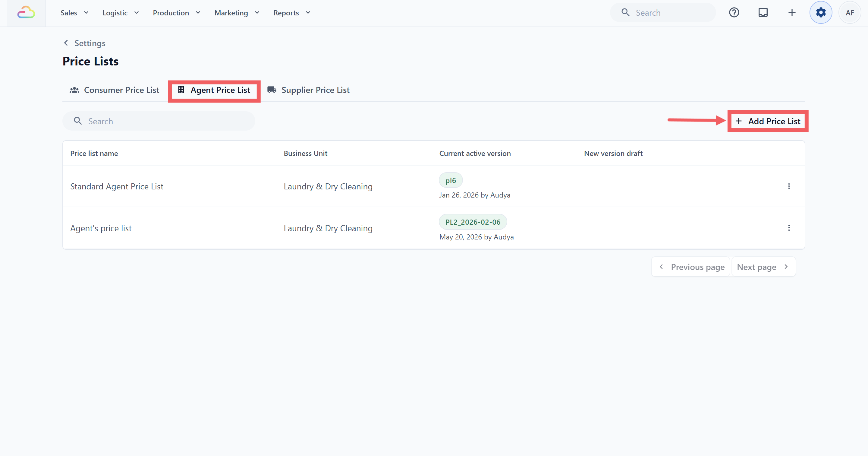Screen dimensions: 868x456
Task: Open the Marketing dropdown menu
Action: [x=237, y=13]
